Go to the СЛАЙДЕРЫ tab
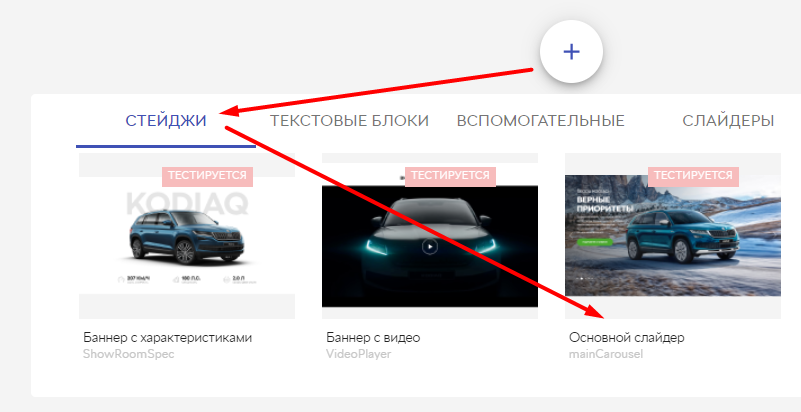 click(x=728, y=121)
